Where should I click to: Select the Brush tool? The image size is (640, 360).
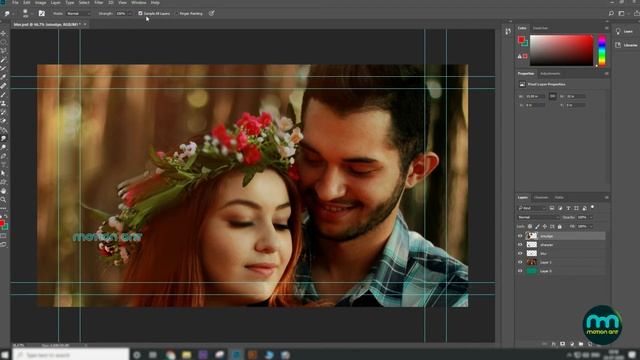[4, 94]
